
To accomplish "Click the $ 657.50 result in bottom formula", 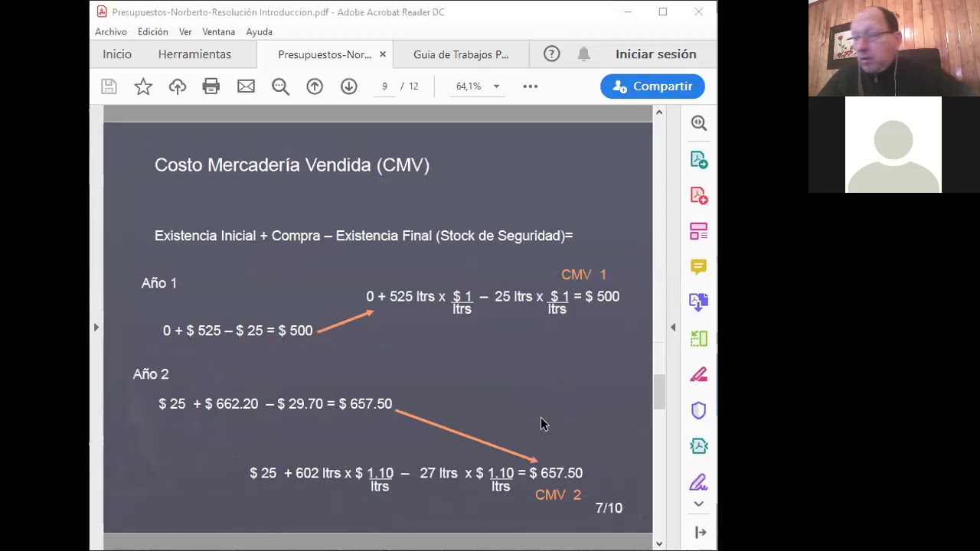I will [556, 473].
